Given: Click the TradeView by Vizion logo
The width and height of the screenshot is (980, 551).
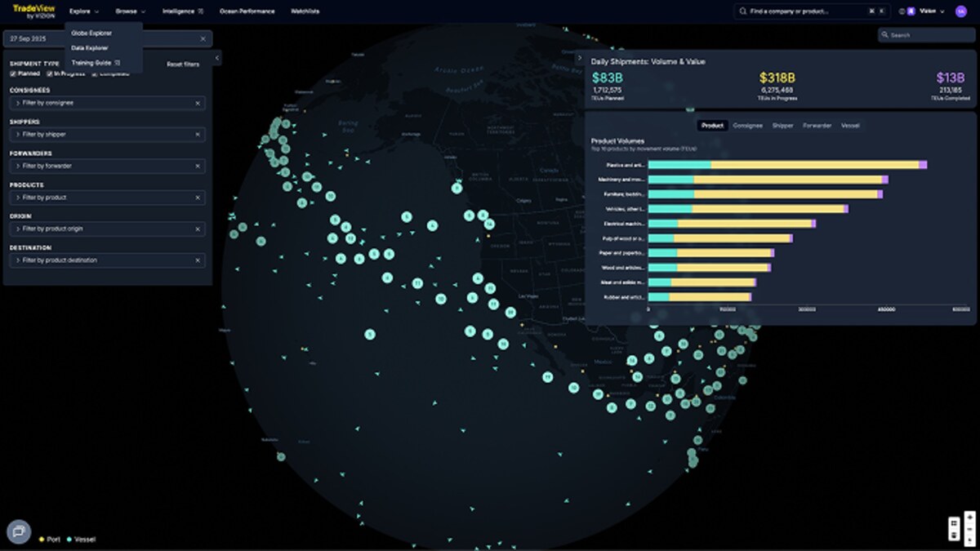Looking at the screenshot, I should (x=33, y=11).
